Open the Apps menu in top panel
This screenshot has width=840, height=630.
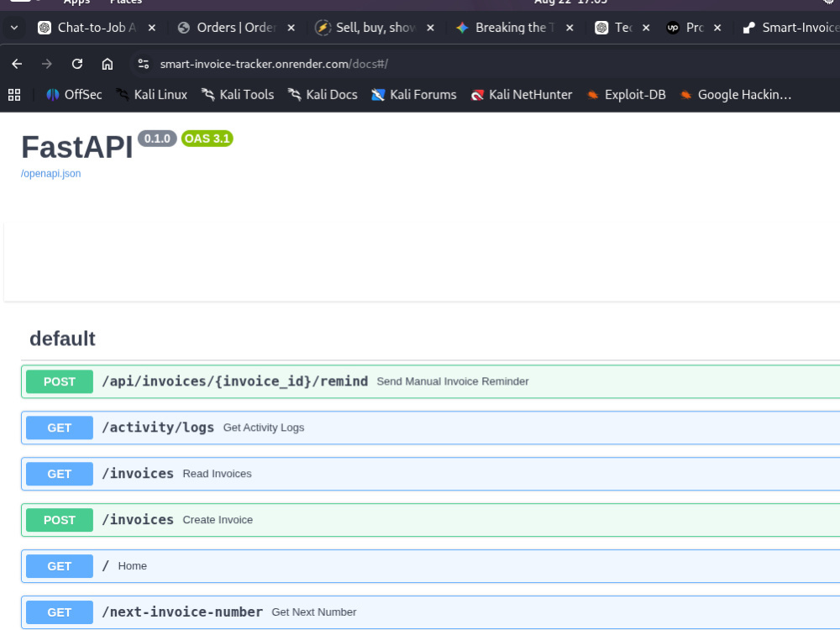(x=76, y=3)
